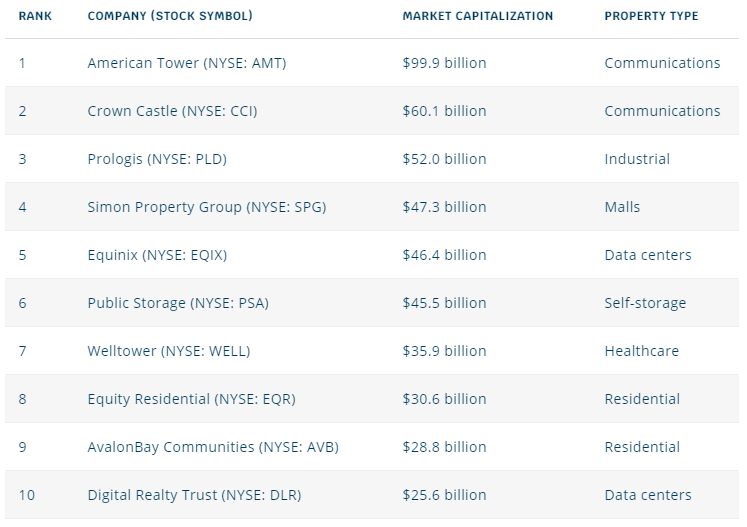Open Equity Residential (NYSE: EQR) link
Image resolution: width=747 pixels, height=527 pixels.
tap(191, 399)
